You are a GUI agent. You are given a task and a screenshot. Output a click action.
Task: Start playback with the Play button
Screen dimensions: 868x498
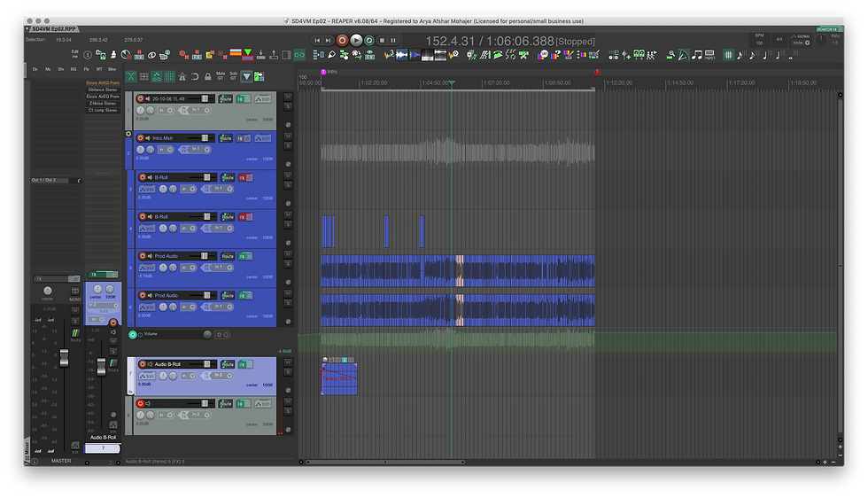click(x=356, y=40)
